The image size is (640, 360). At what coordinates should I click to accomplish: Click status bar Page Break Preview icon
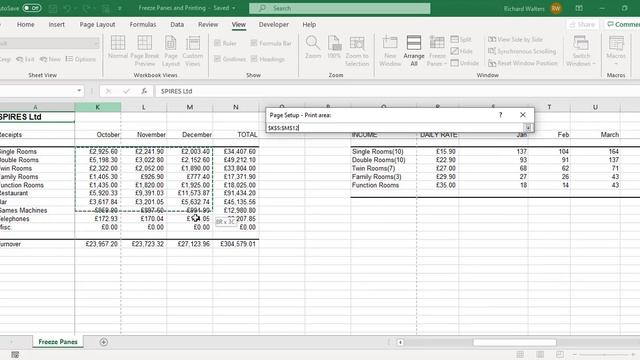560,354
